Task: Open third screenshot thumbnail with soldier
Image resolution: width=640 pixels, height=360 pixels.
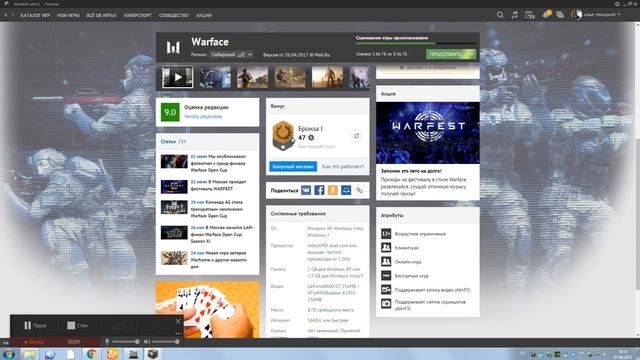Action: point(253,77)
